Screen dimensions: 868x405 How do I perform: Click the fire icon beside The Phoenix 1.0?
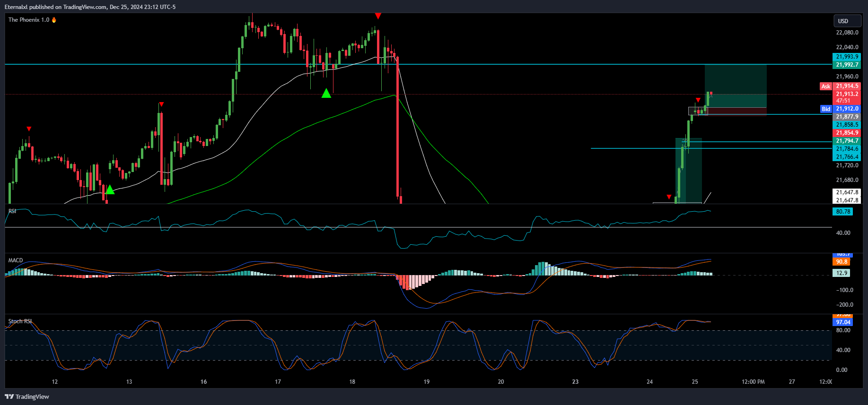point(54,20)
